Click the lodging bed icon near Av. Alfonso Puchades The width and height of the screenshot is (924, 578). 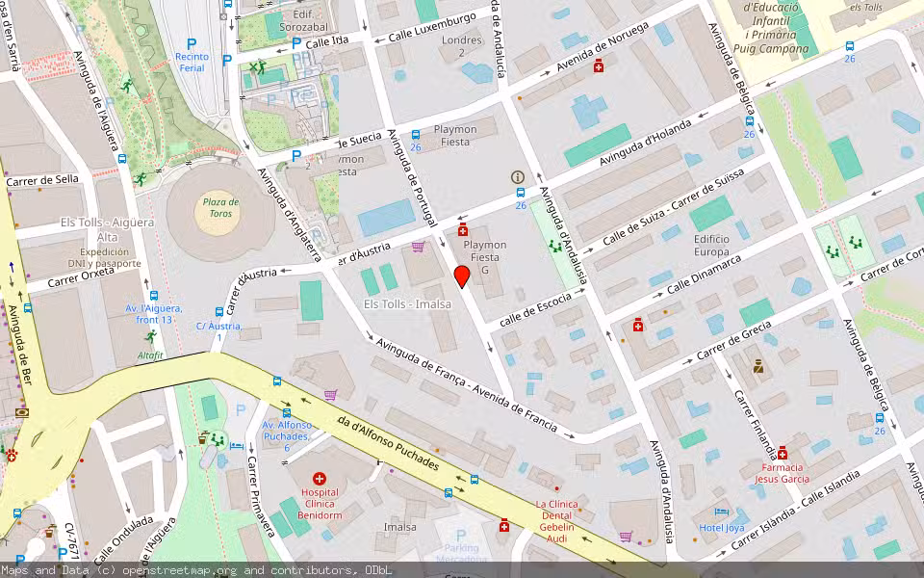pyautogui.click(x=235, y=444)
